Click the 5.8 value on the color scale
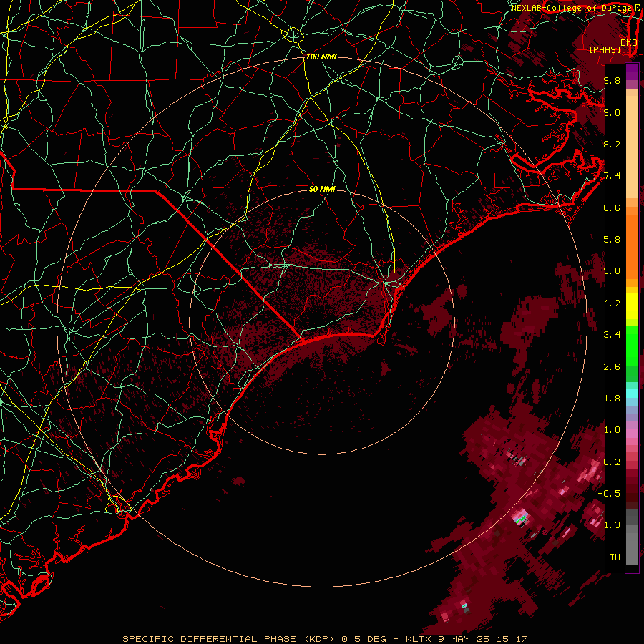 click(612, 240)
